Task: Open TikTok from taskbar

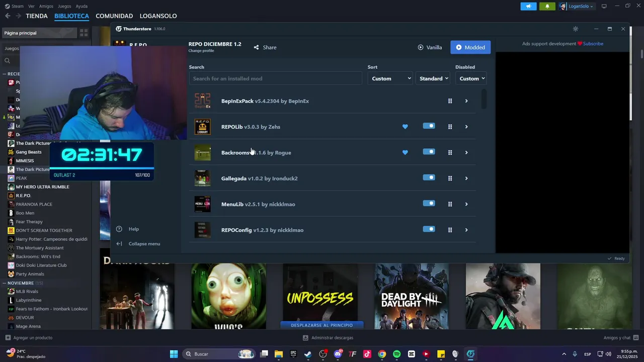Action: coord(367,354)
